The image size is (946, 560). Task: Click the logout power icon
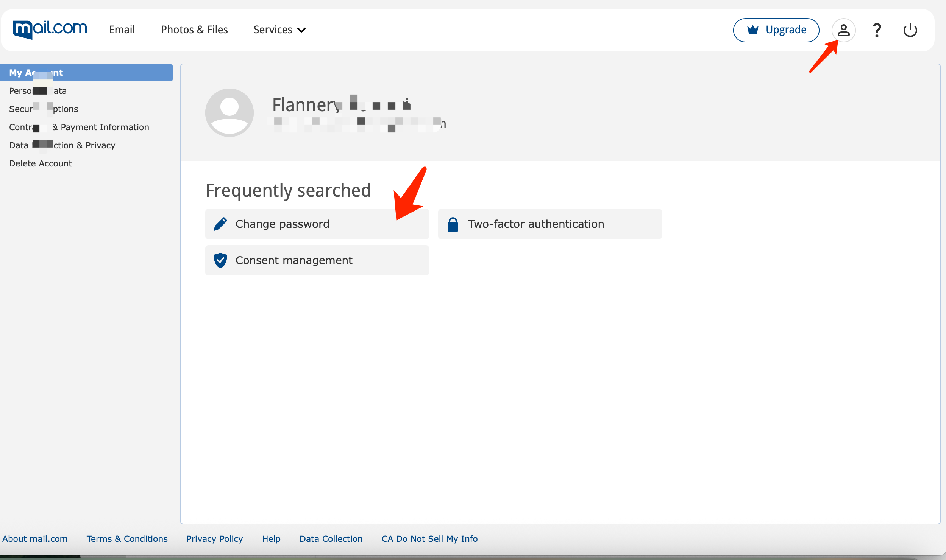click(910, 30)
